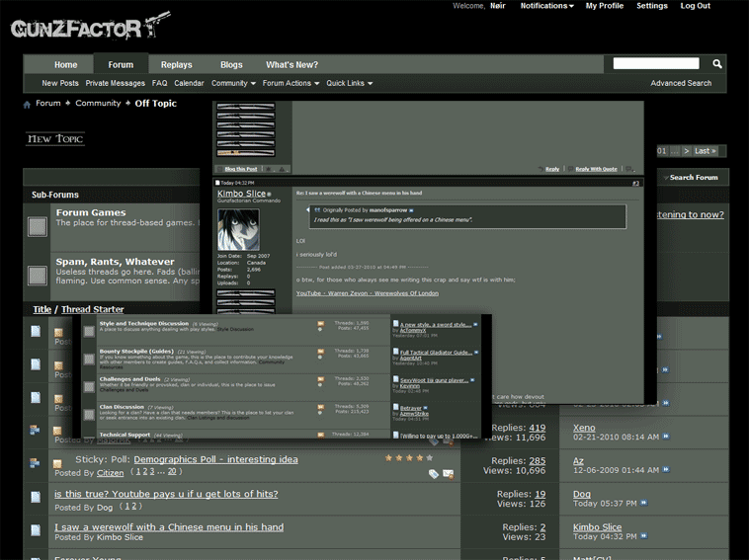Click the star rating on Demographics Poll thread
Viewport: 749px width, 560px height.
[409, 458]
